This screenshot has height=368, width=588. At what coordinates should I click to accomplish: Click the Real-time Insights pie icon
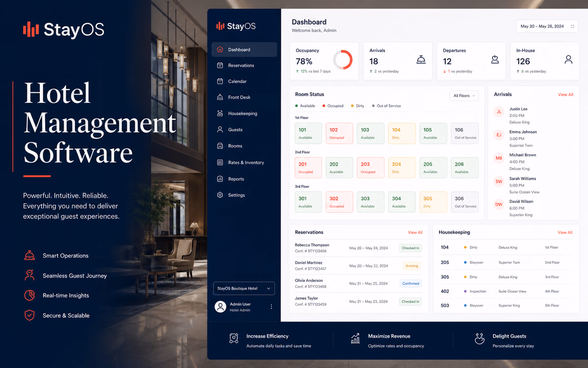click(29, 295)
